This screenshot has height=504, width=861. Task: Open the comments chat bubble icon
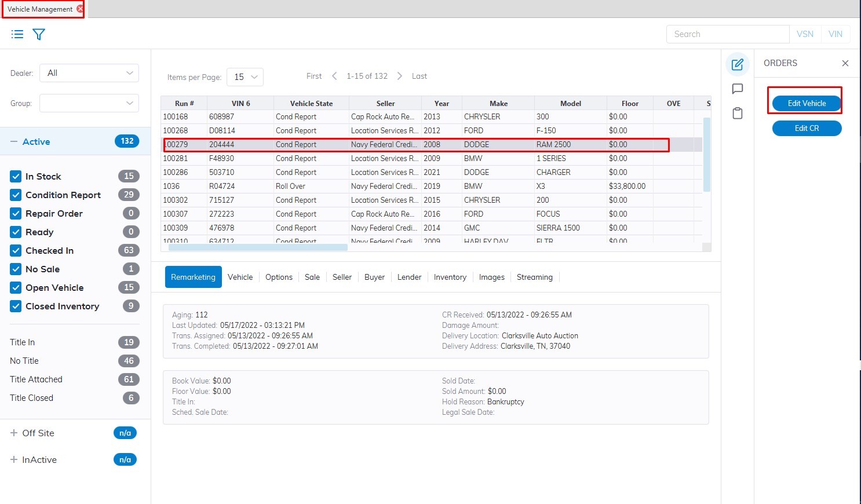pos(737,89)
